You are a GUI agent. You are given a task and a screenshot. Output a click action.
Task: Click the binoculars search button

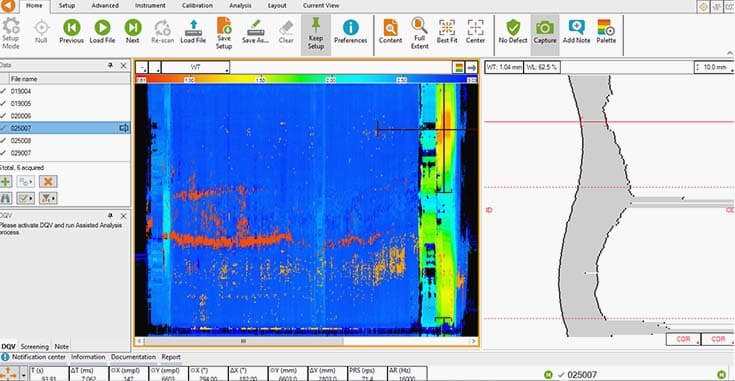pos(6,198)
